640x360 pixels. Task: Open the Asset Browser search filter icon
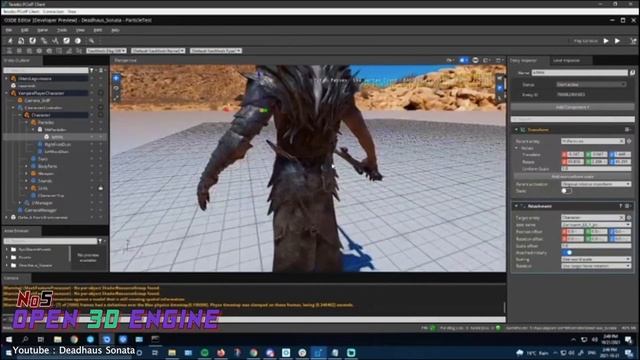point(100,241)
